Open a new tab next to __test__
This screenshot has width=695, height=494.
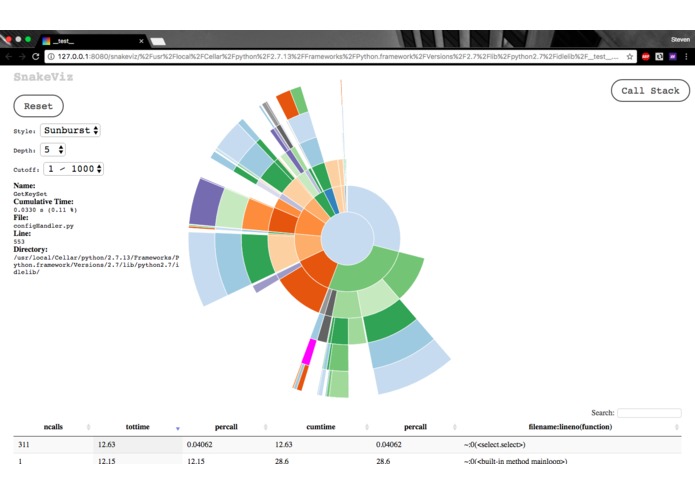[x=158, y=42]
